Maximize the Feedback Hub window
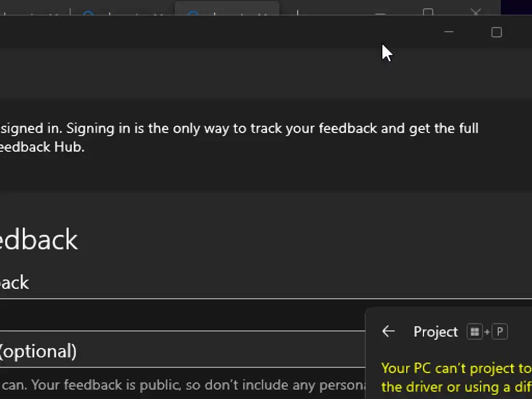 496,32
